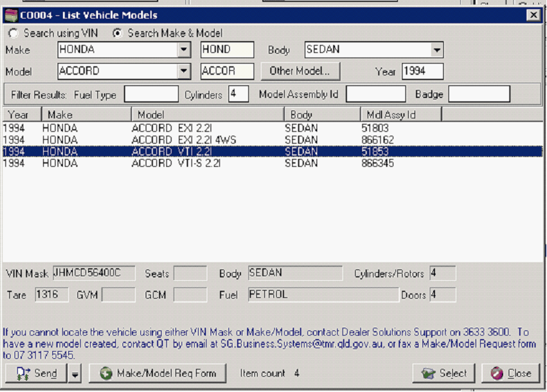Sort by the Year column header

[x=22, y=115]
